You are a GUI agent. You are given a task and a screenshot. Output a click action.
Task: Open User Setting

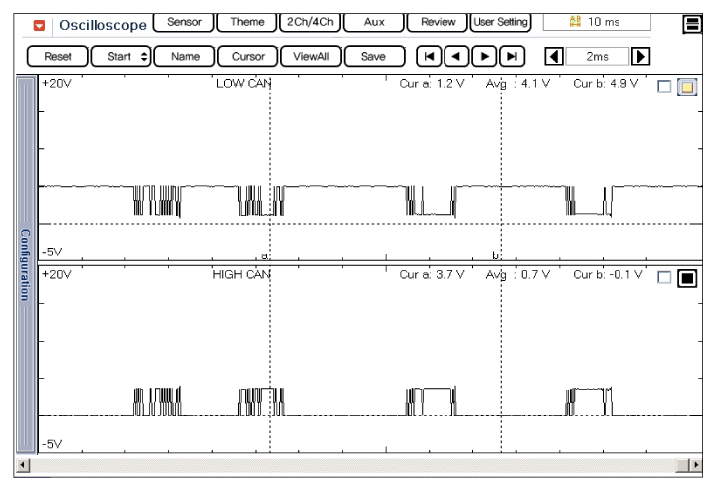pyautogui.click(x=500, y=22)
